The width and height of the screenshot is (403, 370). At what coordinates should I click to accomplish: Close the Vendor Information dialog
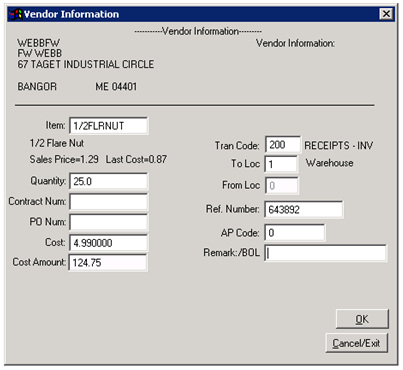coord(386,14)
